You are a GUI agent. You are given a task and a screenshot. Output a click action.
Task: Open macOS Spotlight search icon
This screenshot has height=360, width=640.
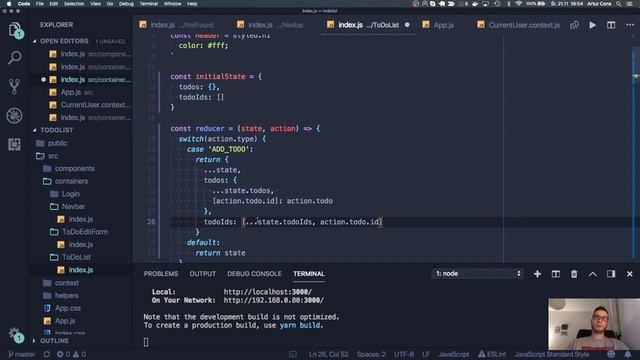[x=619, y=4]
